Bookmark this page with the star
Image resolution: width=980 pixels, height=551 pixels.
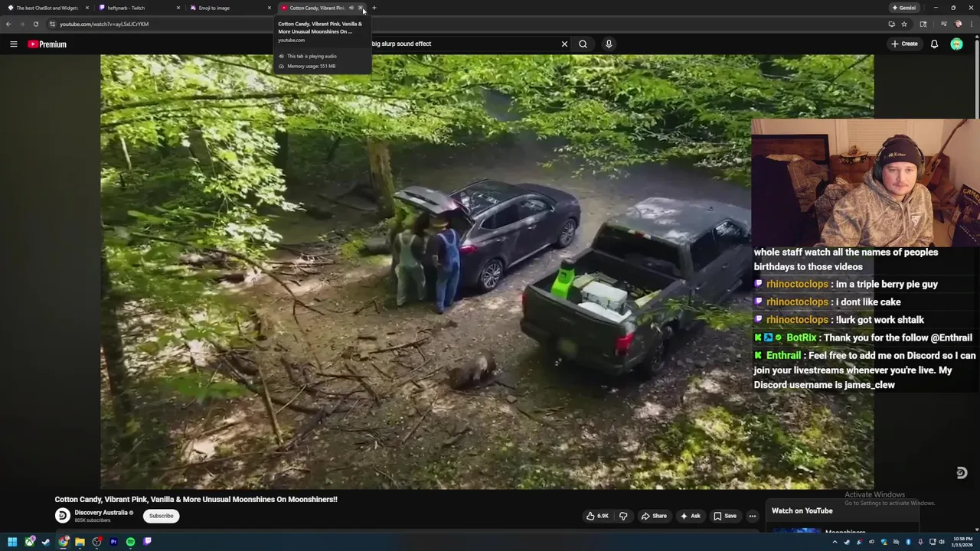[x=904, y=24]
